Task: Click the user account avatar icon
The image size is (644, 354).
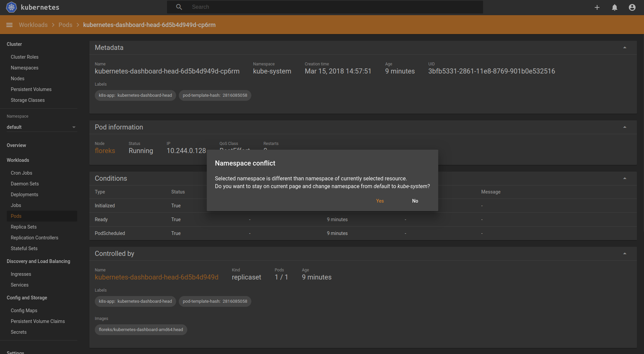Action: [x=632, y=7]
